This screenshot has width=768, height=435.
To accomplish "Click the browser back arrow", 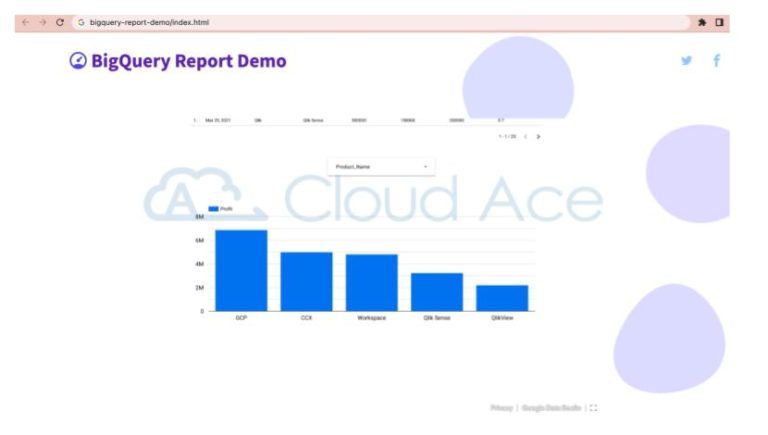I will 25,22.
